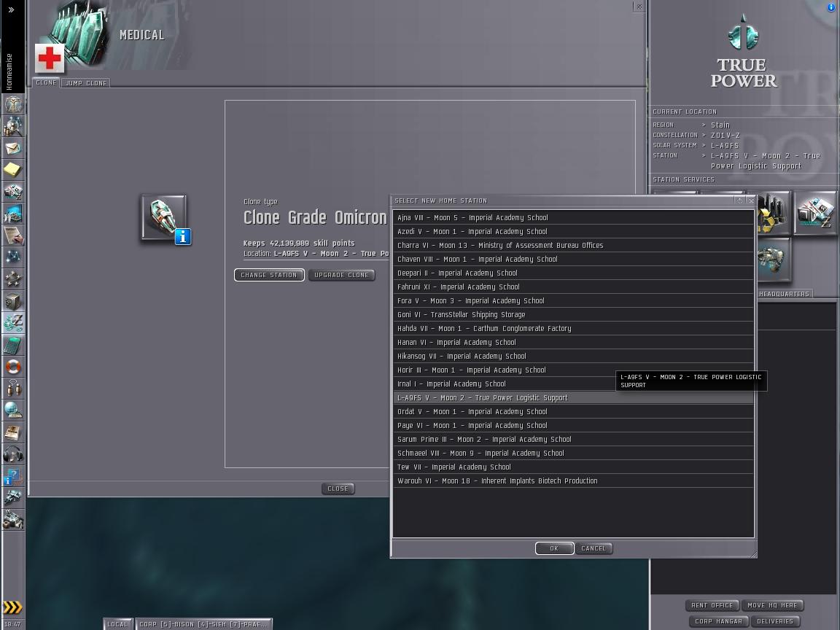Select Fora V - Moon 3 row
This screenshot has height=630, width=840.
(x=573, y=301)
